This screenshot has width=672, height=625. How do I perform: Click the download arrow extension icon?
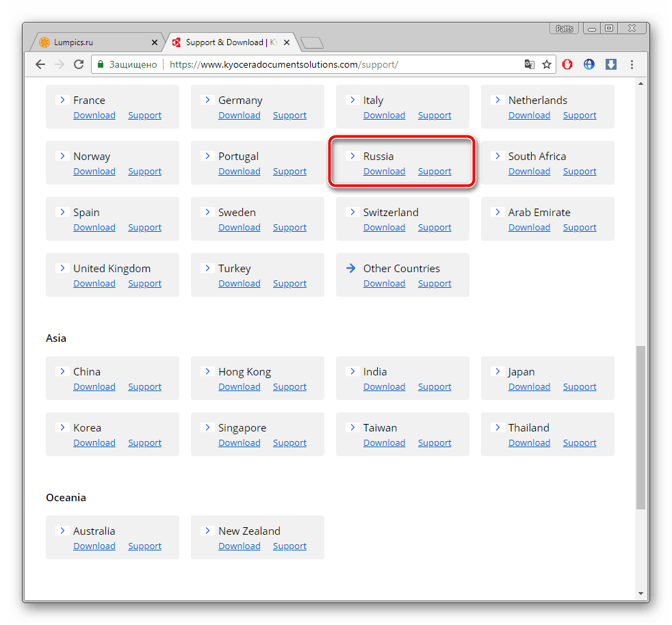(x=611, y=64)
